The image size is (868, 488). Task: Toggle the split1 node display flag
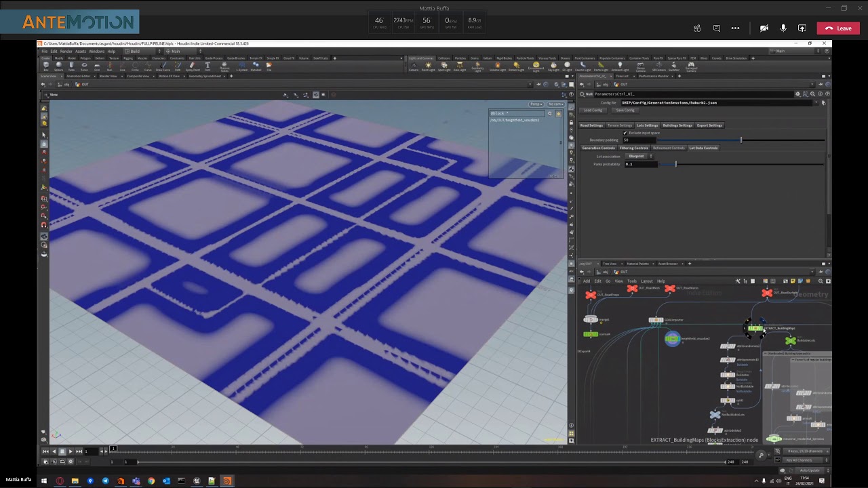733,400
